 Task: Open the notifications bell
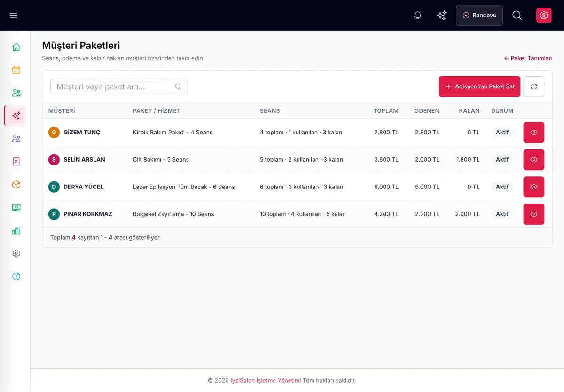coord(418,16)
